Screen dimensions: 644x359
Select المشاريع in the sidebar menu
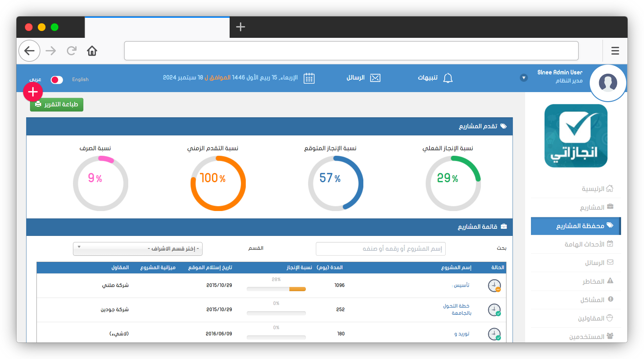coord(592,207)
